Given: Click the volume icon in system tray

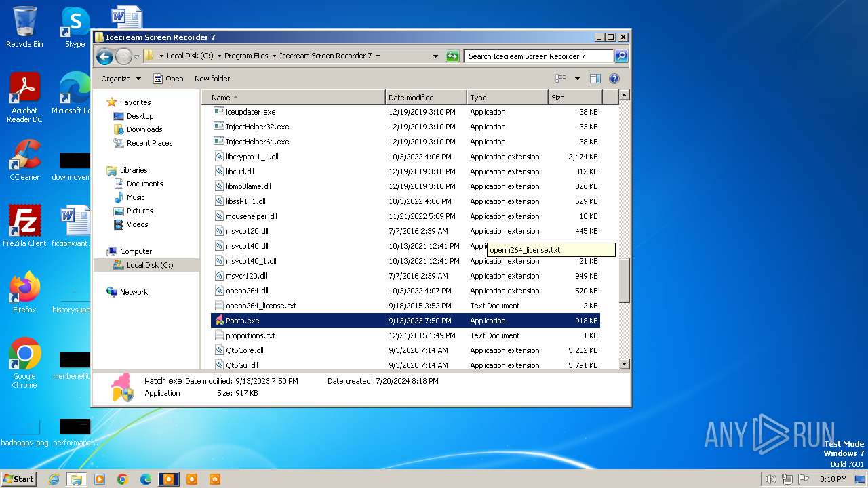Looking at the screenshot, I should (770, 479).
